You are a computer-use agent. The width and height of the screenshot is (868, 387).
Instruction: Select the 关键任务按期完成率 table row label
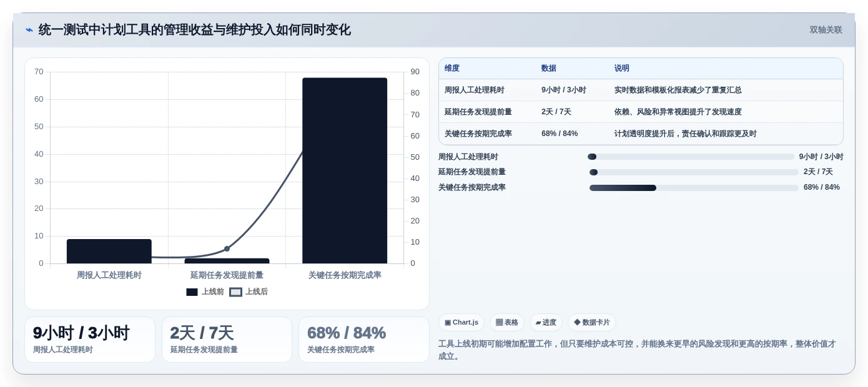pyautogui.click(x=478, y=134)
